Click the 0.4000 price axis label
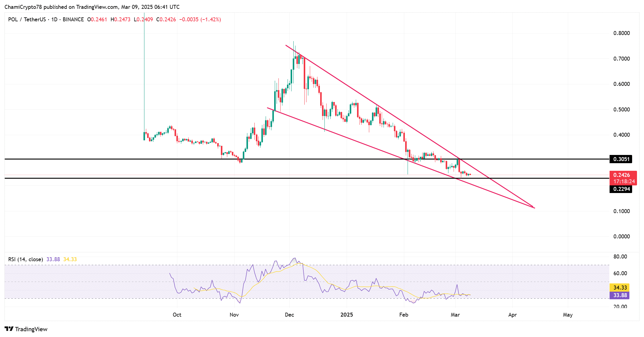The image size is (644, 337). [621, 135]
